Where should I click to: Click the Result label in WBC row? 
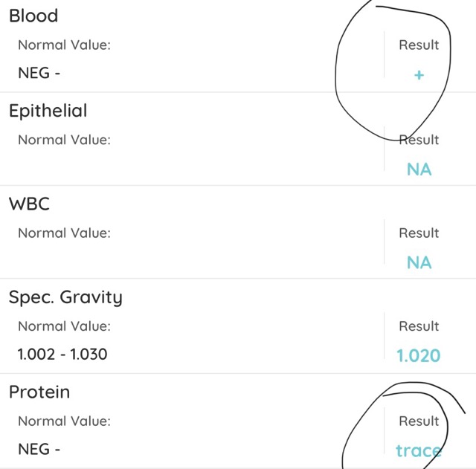tap(419, 233)
